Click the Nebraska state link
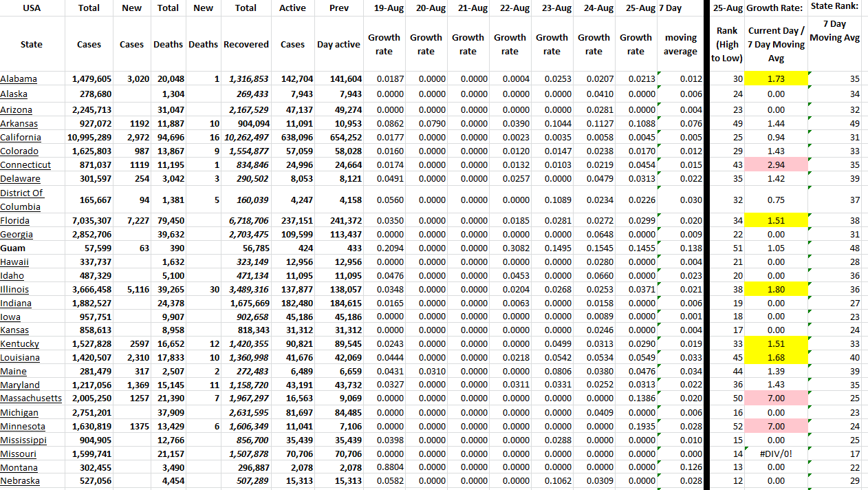Image resolution: width=868 pixels, height=490 pixels. 20,481
